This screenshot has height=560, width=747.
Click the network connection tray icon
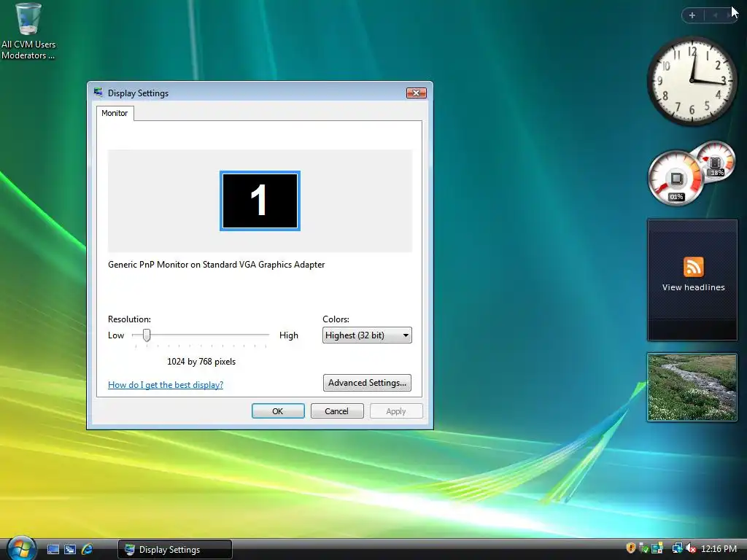(x=677, y=548)
